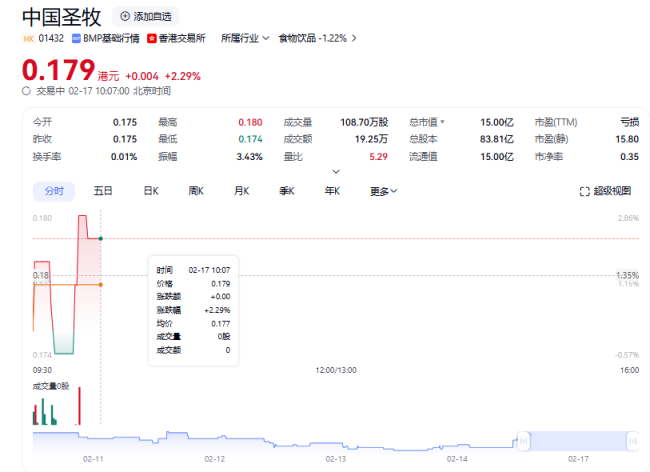This screenshot has width=650, height=472.
Task: Click the 最低 value 0.174
Action: pos(250,139)
